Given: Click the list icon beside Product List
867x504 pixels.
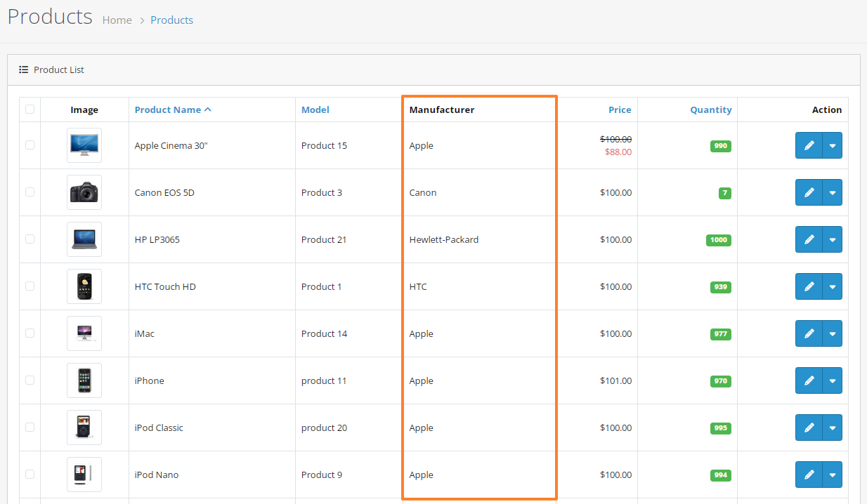Looking at the screenshot, I should click(23, 69).
